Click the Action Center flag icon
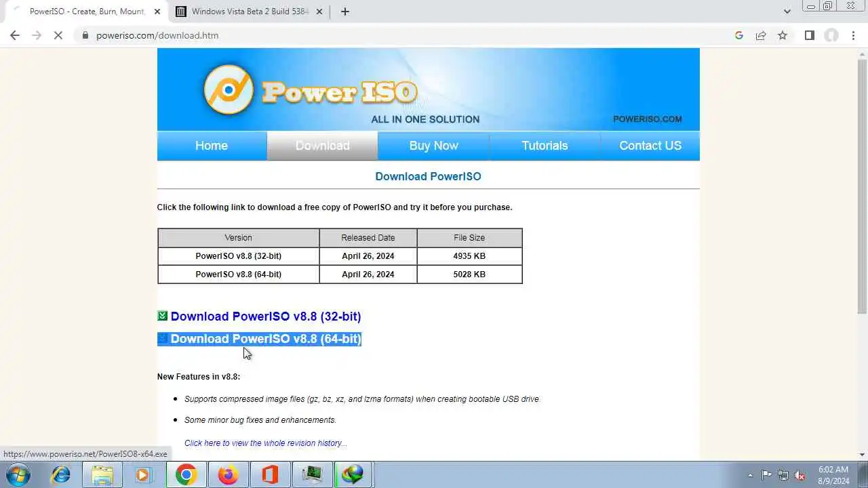The width and height of the screenshot is (868, 488). pyautogui.click(x=766, y=475)
